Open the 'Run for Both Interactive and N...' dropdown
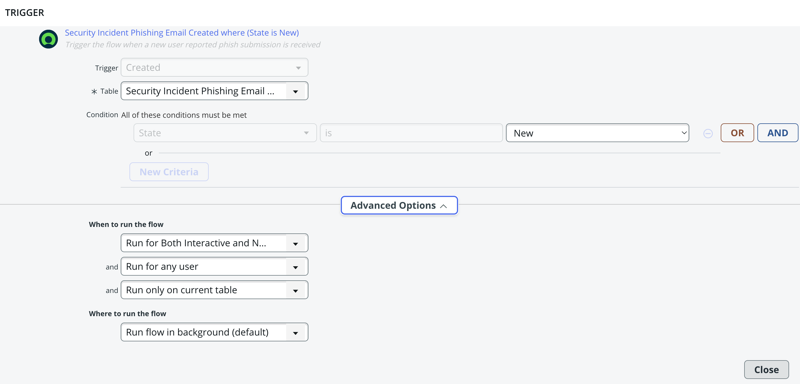The width and height of the screenshot is (800, 384). [214, 243]
